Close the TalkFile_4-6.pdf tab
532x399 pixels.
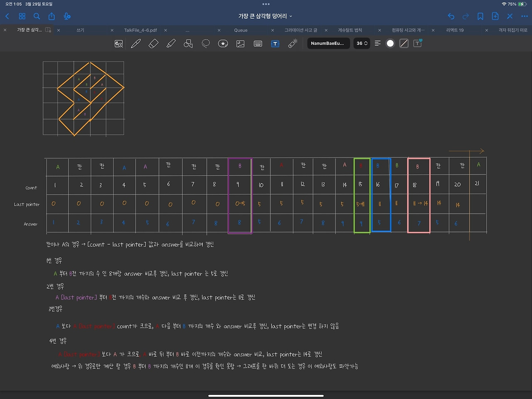coord(112,30)
